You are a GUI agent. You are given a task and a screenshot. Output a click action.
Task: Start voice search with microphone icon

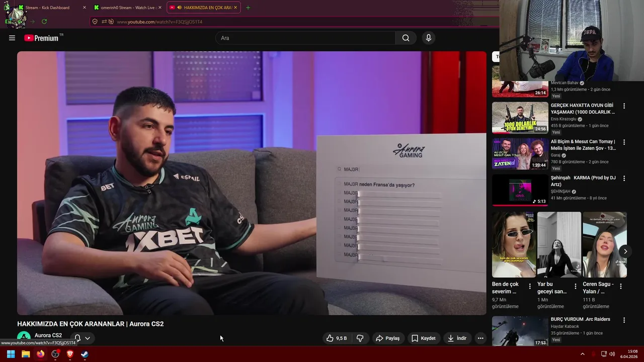428,38
